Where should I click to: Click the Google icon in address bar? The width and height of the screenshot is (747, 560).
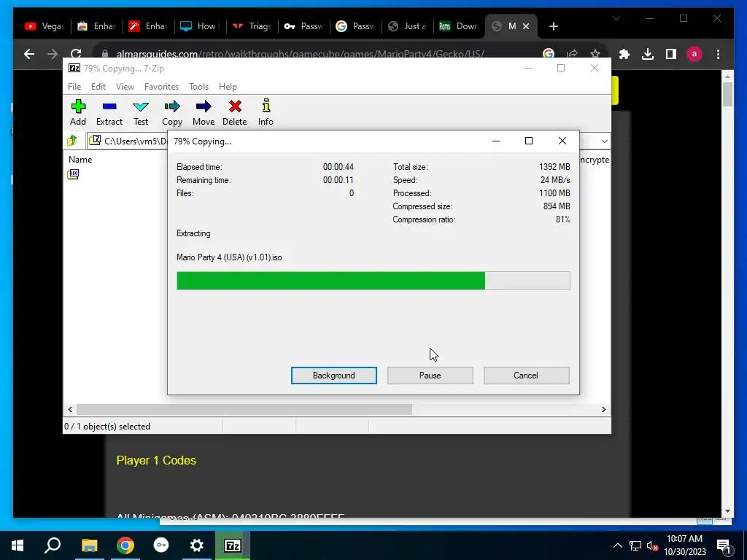click(x=549, y=54)
